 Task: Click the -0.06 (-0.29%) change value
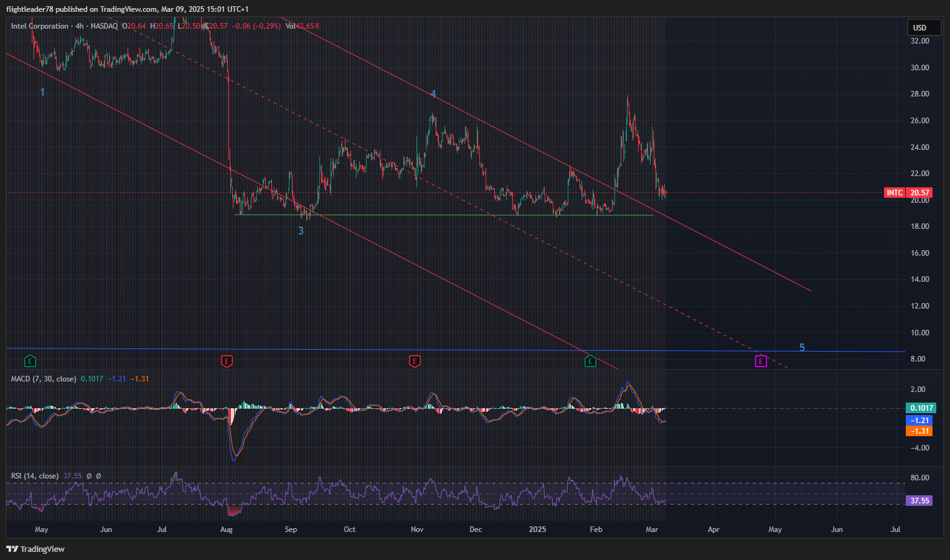pyautogui.click(x=256, y=26)
